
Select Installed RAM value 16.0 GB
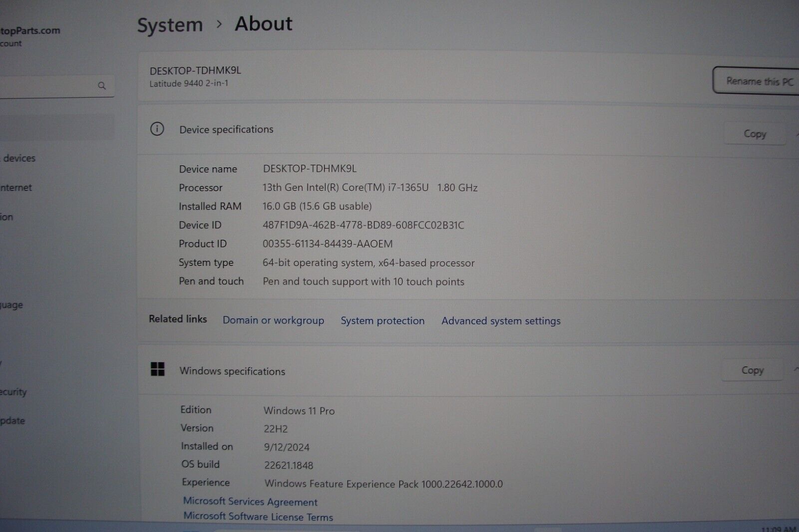(317, 206)
